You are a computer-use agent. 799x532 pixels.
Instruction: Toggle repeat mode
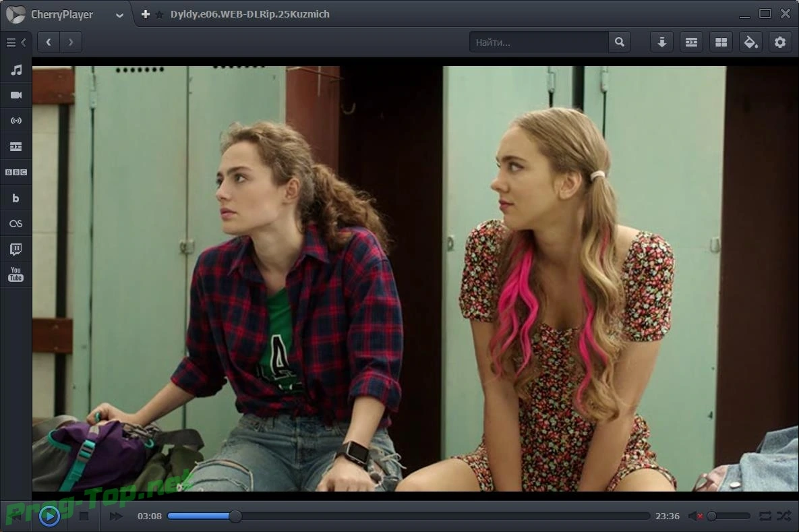click(x=765, y=516)
